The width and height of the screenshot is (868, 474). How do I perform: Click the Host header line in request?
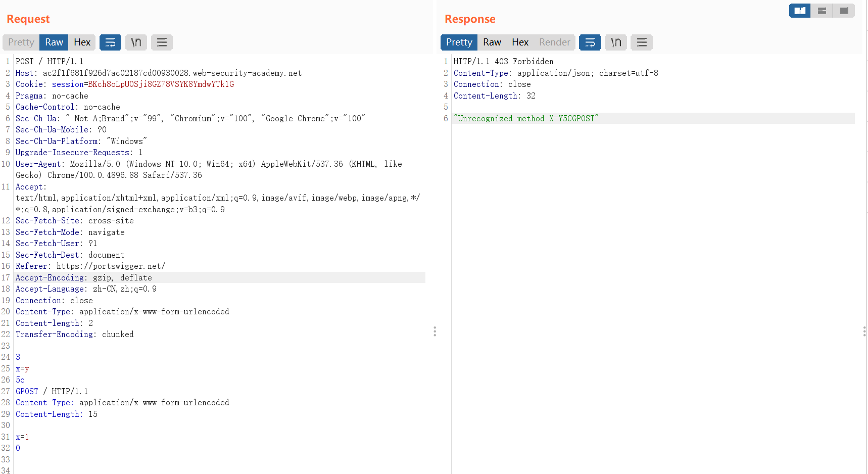tap(159, 73)
